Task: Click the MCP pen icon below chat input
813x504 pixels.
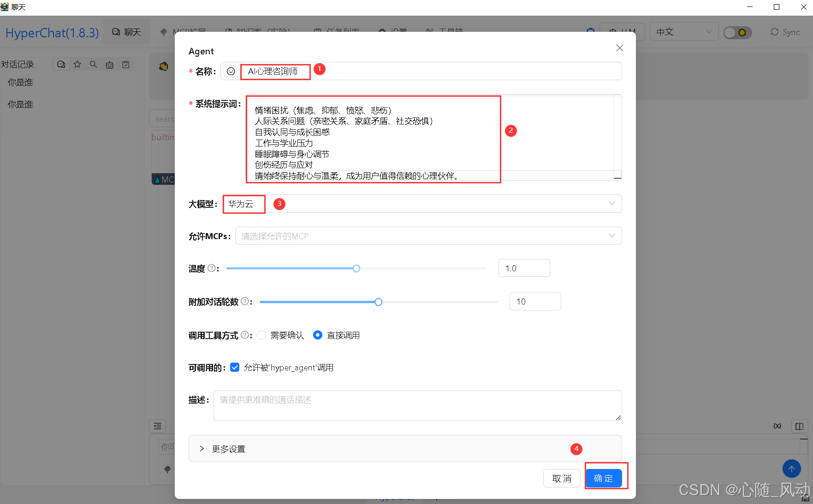Action: pos(167,469)
